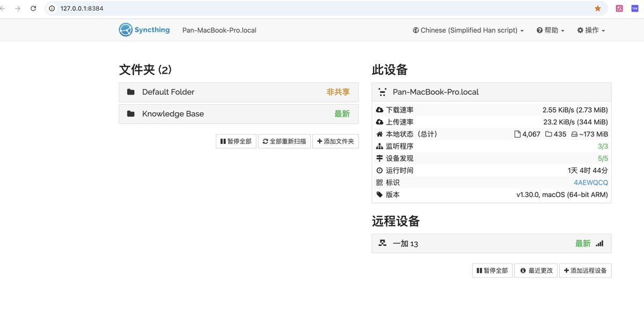Reload the page with the refresh icon
644x328 pixels.
point(34,9)
